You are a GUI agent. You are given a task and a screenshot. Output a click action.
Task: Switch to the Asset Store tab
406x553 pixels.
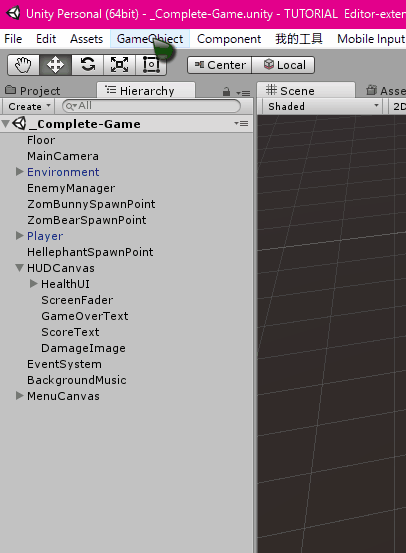[x=385, y=91]
